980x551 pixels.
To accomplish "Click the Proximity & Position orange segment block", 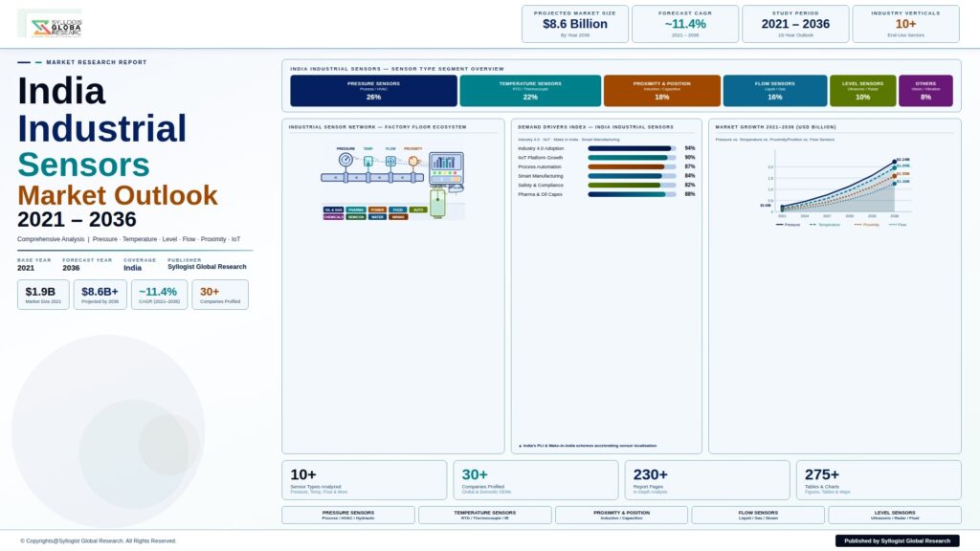I will [661, 91].
